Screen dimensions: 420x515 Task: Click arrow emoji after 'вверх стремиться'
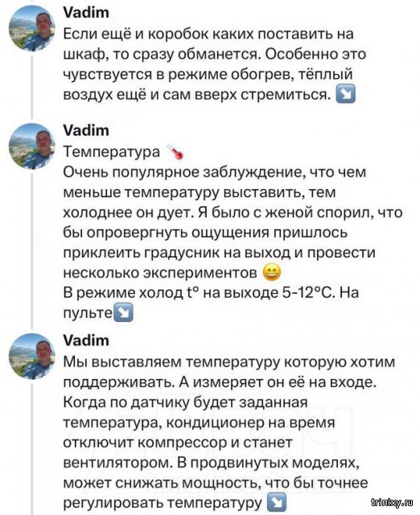pos(345,94)
